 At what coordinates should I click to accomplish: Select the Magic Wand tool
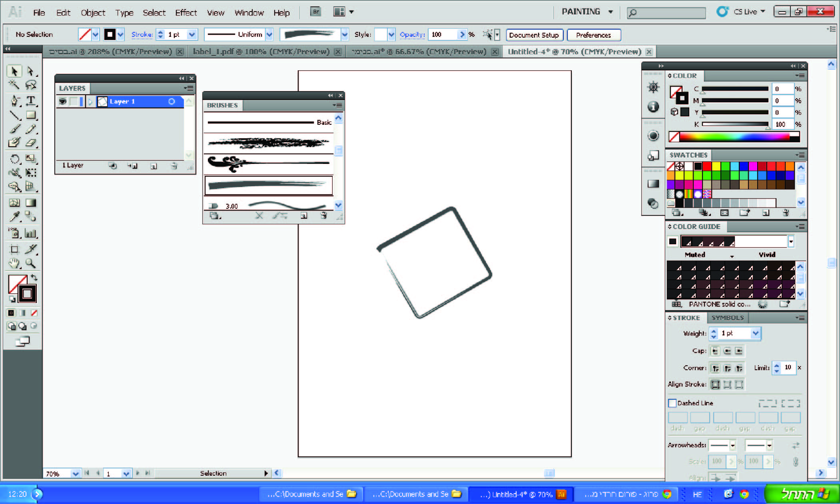click(x=14, y=84)
